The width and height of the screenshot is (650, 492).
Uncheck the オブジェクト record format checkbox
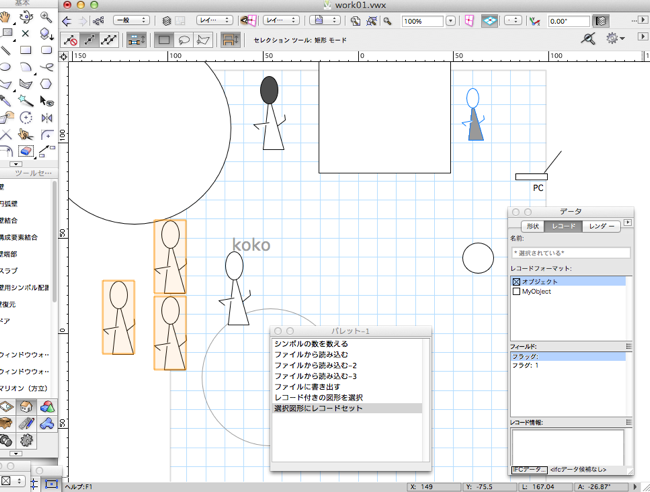tap(517, 282)
